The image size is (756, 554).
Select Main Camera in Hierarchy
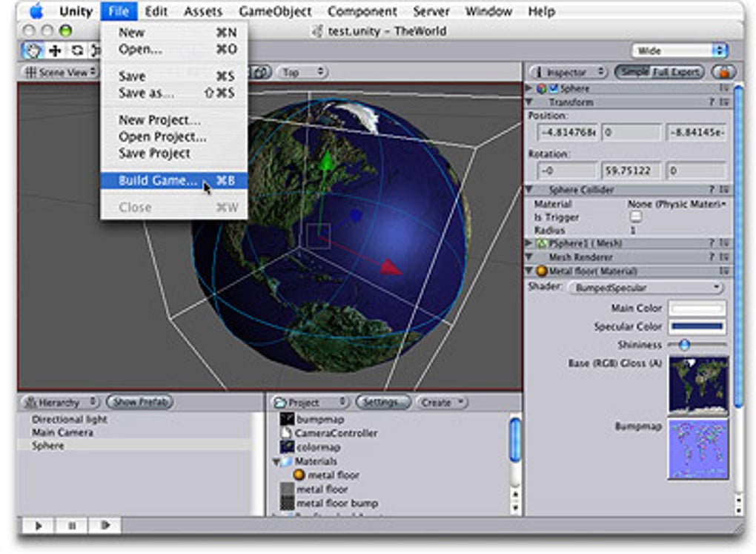(62, 432)
